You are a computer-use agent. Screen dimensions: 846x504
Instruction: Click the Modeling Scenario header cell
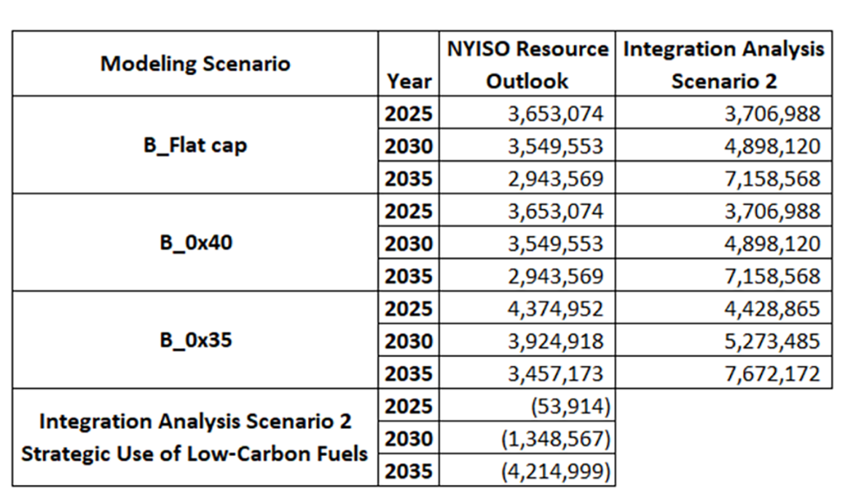click(x=195, y=64)
